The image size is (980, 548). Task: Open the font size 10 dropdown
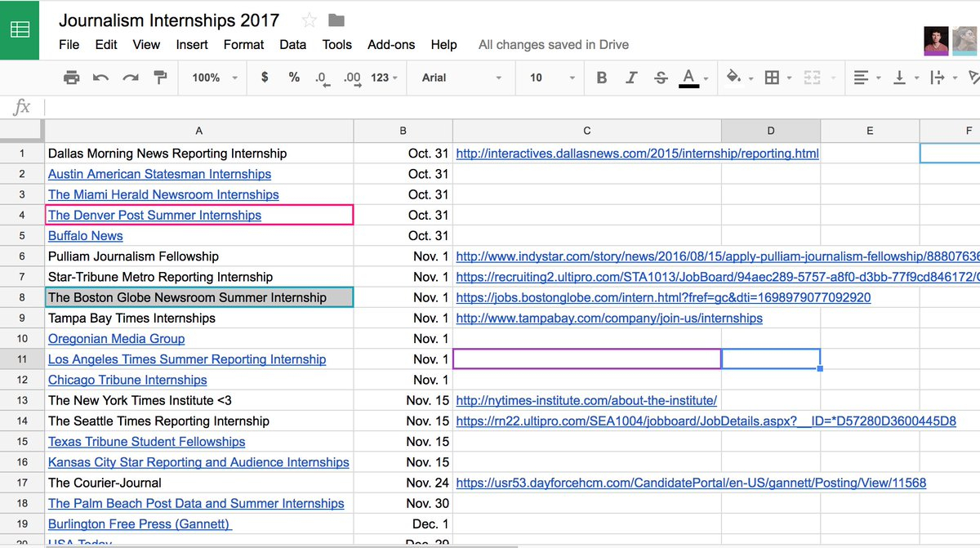[552, 78]
